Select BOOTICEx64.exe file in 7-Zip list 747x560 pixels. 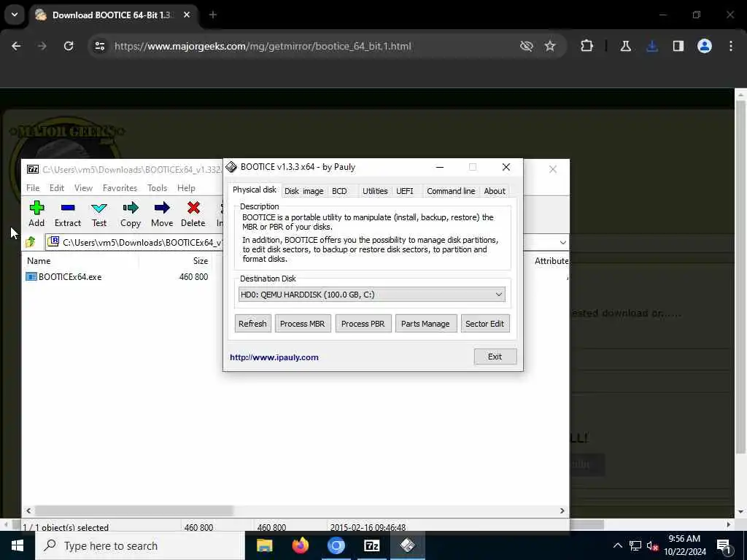(70, 276)
